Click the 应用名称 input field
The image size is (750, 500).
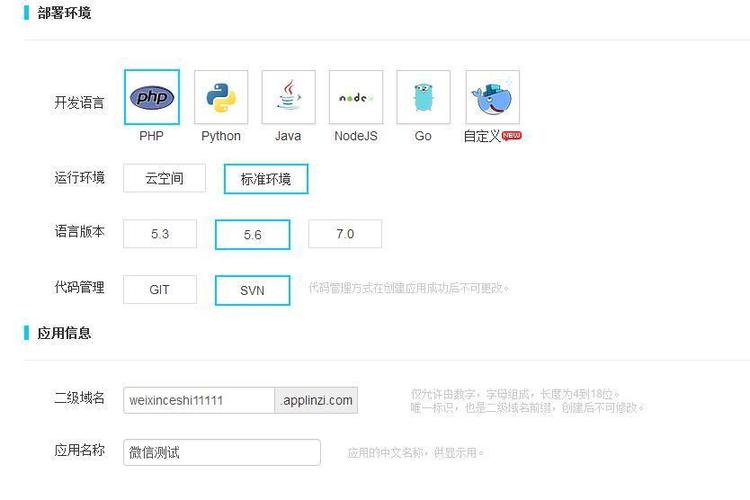(x=222, y=452)
